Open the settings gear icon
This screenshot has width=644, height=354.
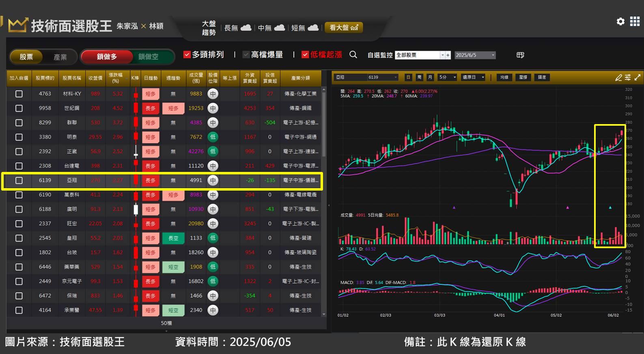pos(620,21)
